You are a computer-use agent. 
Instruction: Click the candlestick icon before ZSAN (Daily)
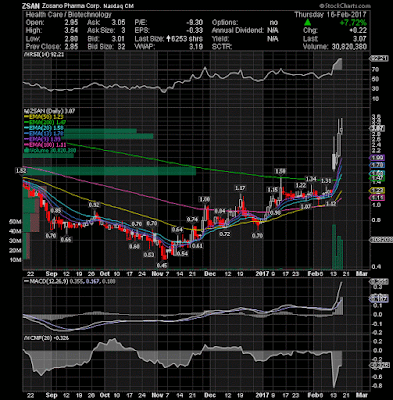click(x=24, y=111)
